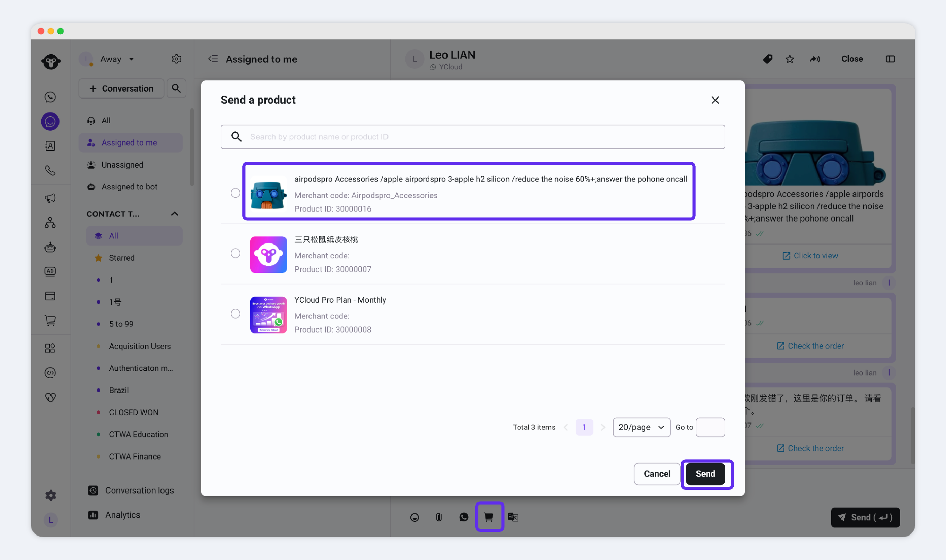
Task: Select the 三只松鼠纸皮核桃 product radio button
Action: pyautogui.click(x=235, y=253)
